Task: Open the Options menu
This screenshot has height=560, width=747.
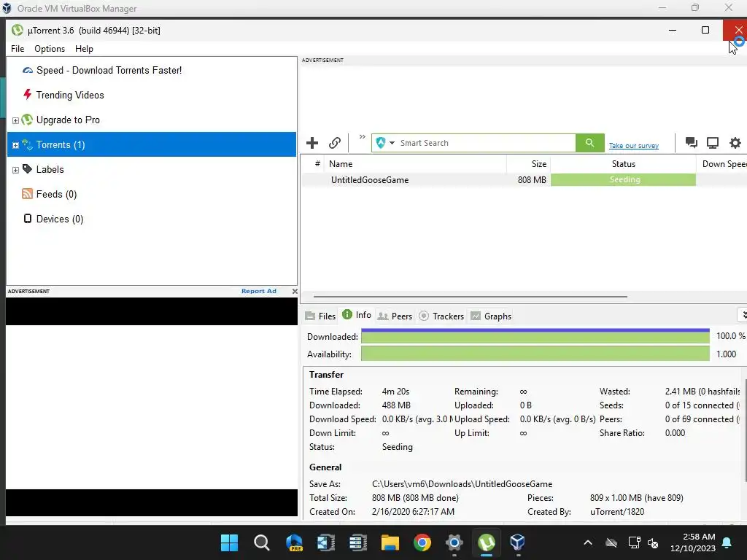Action: coord(50,49)
